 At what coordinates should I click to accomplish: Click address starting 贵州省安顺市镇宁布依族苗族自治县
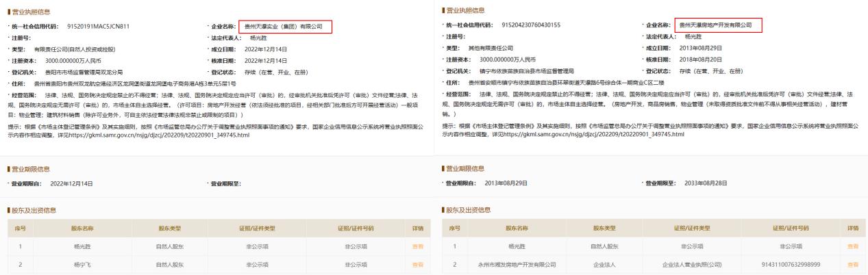pyautogui.click(x=567, y=81)
